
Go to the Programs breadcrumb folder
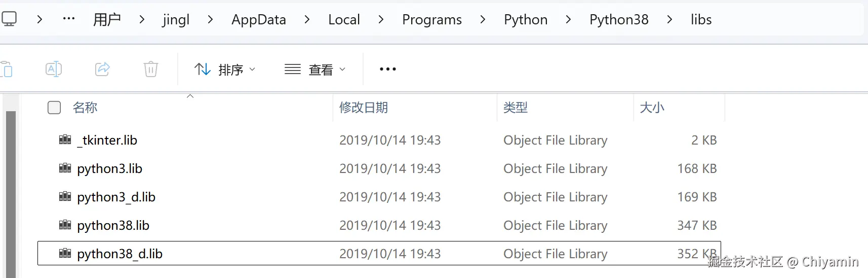pos(431,19)
